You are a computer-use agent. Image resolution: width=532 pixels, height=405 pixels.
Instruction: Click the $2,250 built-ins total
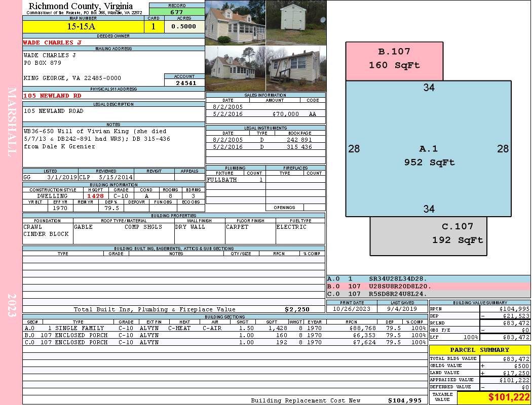click(297, 309)
